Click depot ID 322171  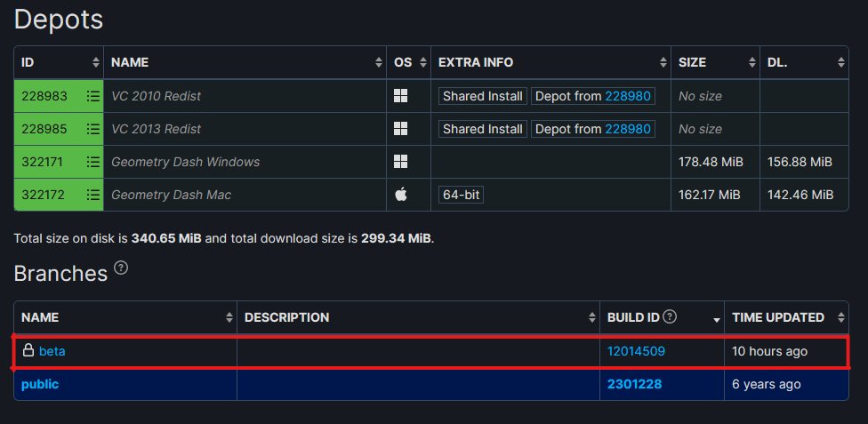43,162
